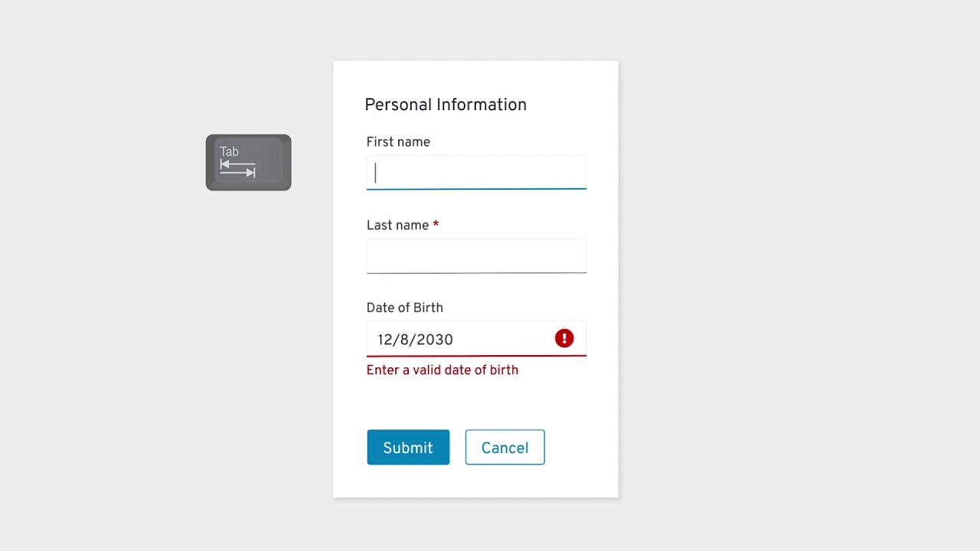
Task: Submit the Personal Information form
Action: coord(408,448)
